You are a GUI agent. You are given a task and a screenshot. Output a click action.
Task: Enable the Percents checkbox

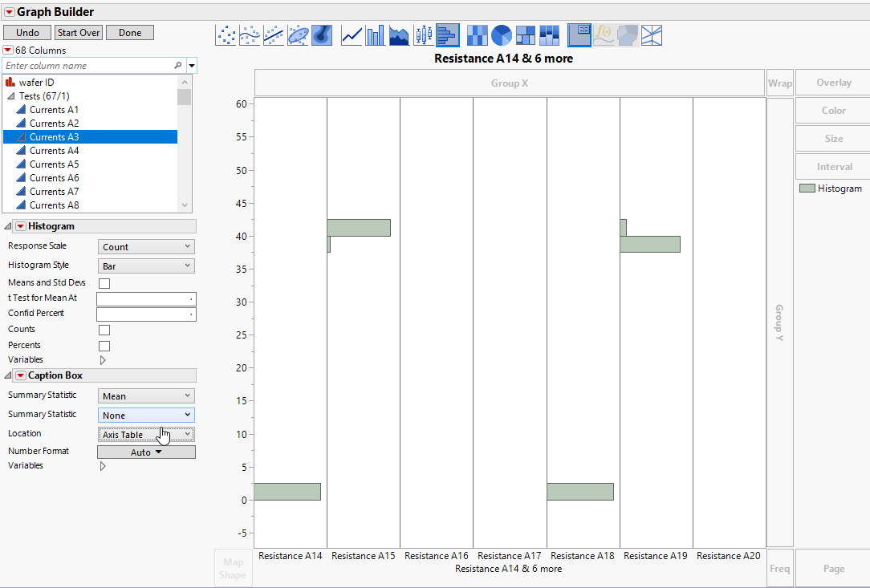coord(104,346)
